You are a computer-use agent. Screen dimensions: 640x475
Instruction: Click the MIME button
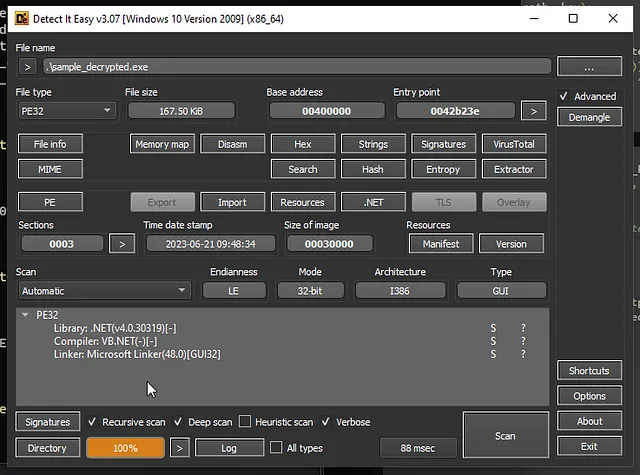coord(50,169)
